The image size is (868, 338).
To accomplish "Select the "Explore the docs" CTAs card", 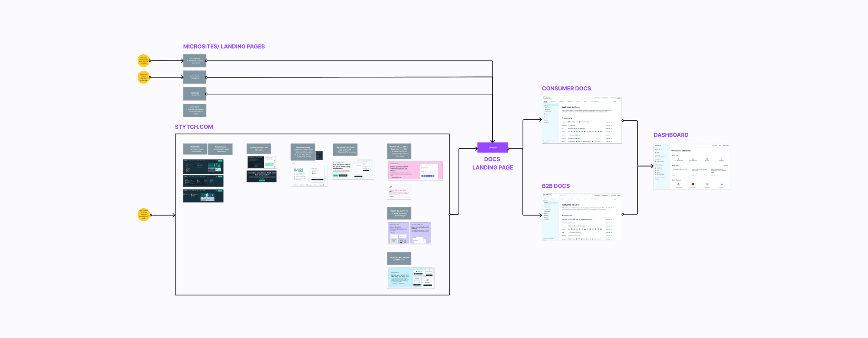I will coord(399,213).
